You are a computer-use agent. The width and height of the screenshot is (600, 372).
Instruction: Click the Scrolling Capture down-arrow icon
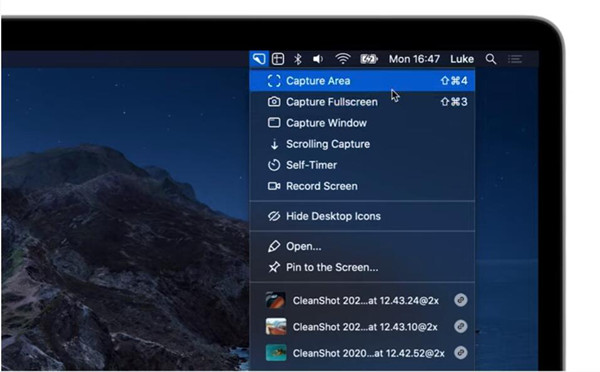pyautogui.click(x=274, y=144)
